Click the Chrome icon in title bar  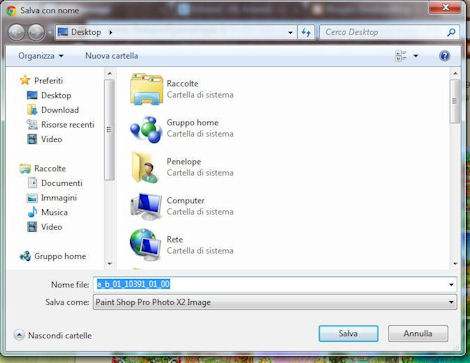[x=11, y=11]
